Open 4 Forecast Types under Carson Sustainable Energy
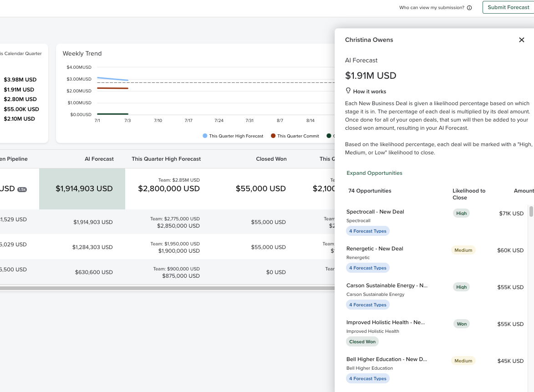 click(367, 305)
